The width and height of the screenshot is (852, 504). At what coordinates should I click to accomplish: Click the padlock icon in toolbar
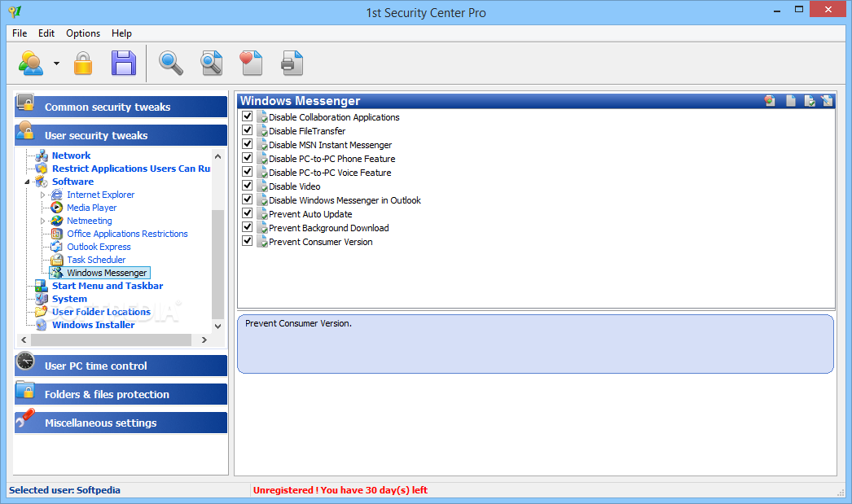pyautogui.click(x=83, y=63)
